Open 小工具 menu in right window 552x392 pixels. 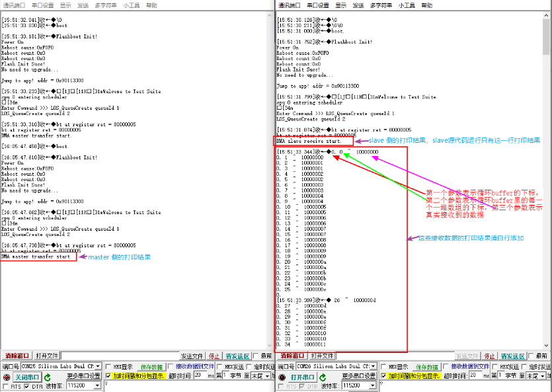click(407, 5)
